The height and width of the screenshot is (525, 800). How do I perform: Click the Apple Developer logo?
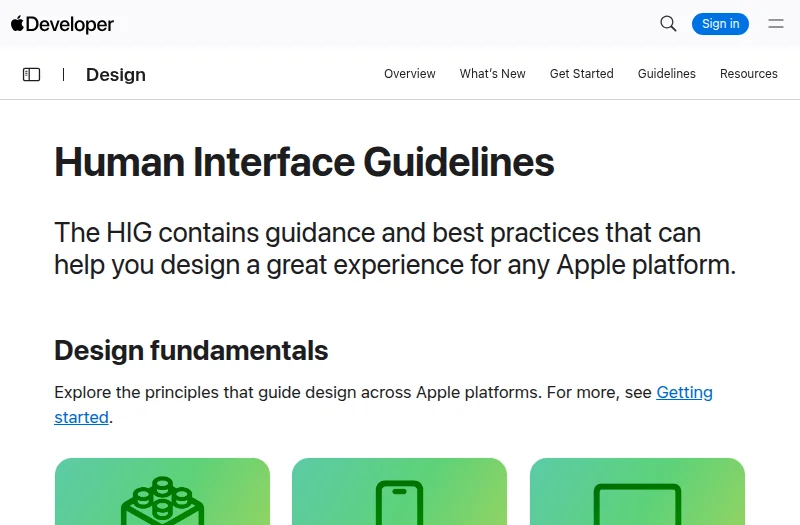pos(62,24)
